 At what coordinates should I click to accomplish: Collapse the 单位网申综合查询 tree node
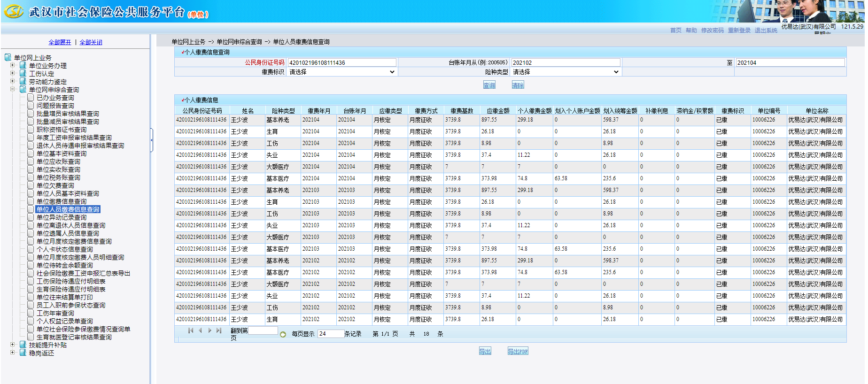[13, 89]
